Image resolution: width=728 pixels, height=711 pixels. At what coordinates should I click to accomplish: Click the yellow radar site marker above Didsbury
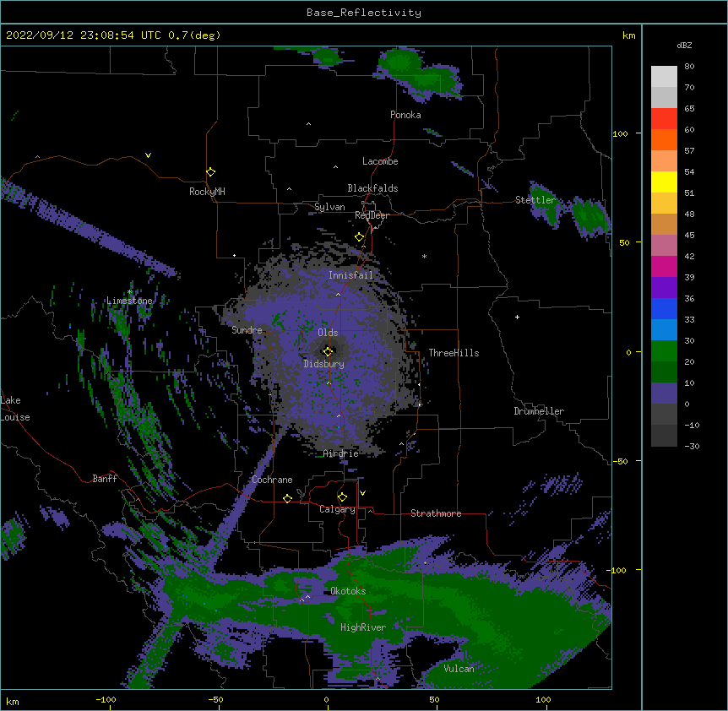[329, 351]
